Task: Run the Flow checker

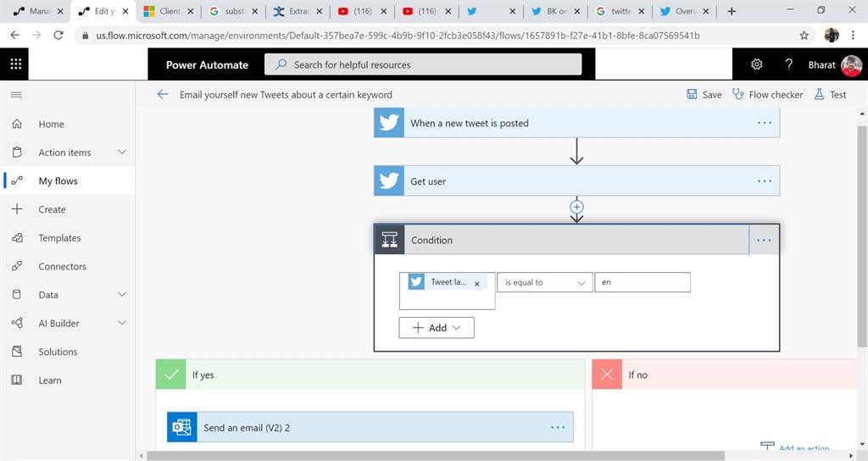Action: click(767, 94)
